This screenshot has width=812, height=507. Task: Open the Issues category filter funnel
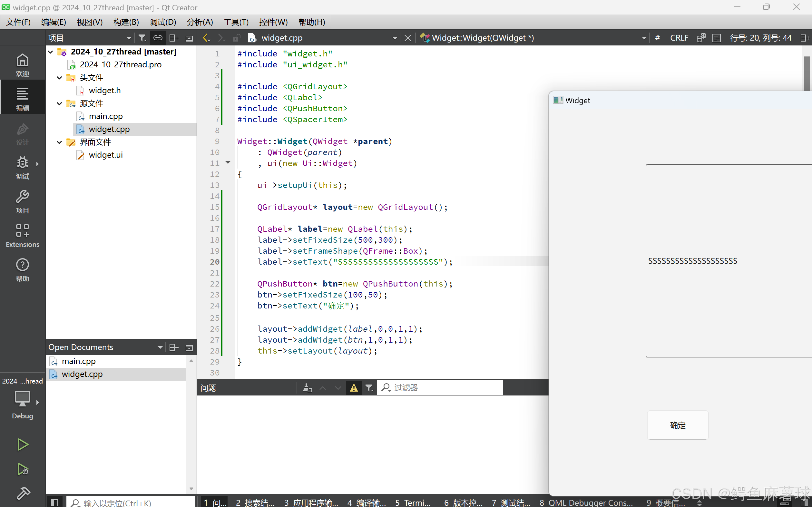(369, 388)
